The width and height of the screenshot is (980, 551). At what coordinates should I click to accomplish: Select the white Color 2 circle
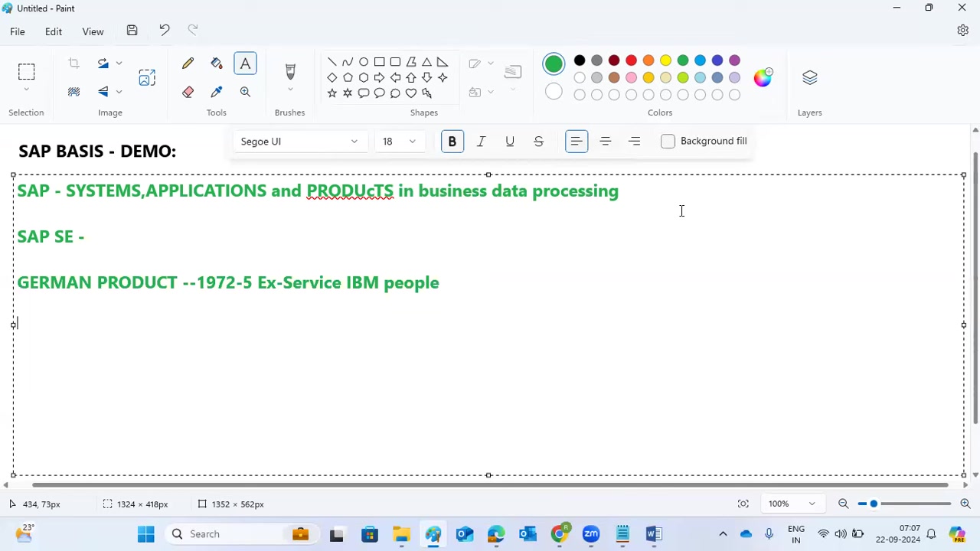(x=554, y=92)
